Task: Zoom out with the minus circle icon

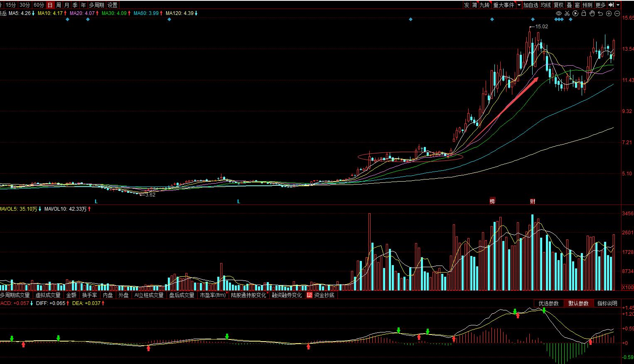Action: (x=617, y=13)
